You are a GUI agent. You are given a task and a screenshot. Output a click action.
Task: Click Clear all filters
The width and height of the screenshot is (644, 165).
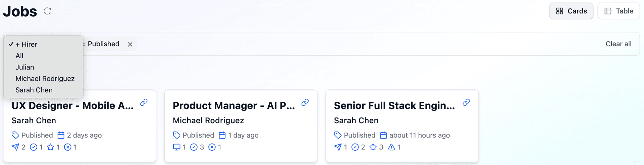click(x=618, y=44)
